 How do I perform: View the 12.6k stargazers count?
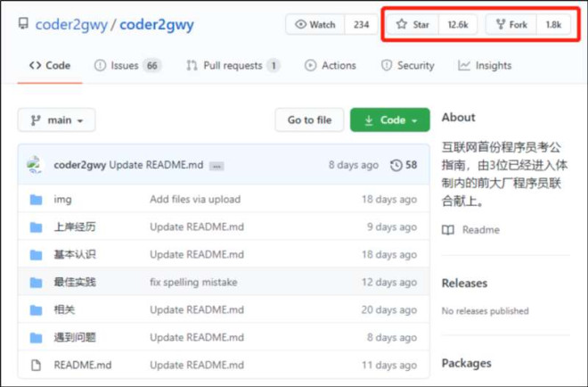click(x=458, y=25)
